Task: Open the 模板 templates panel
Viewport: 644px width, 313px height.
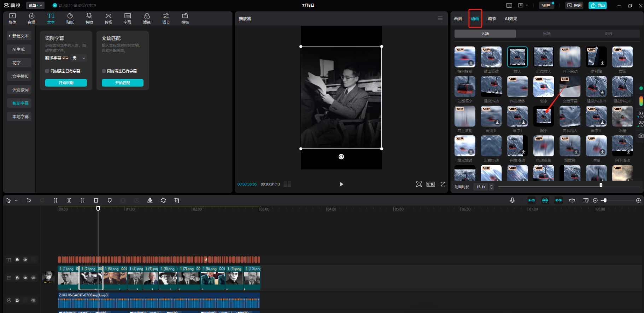Action: 185,18
